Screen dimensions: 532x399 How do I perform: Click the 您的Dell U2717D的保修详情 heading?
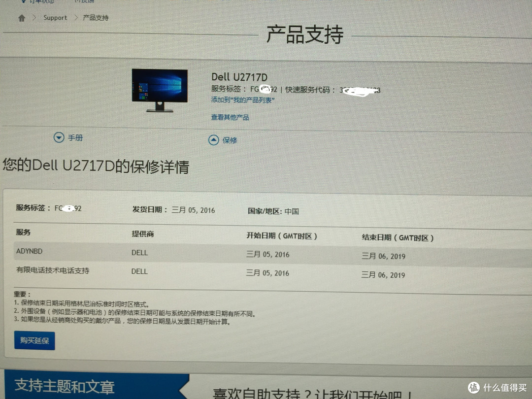coord(96,166)
